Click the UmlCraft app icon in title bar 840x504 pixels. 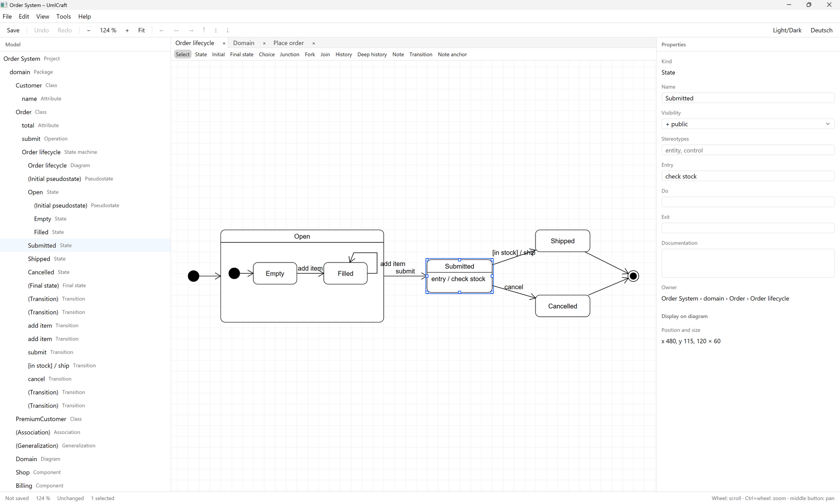pos(4,5)
